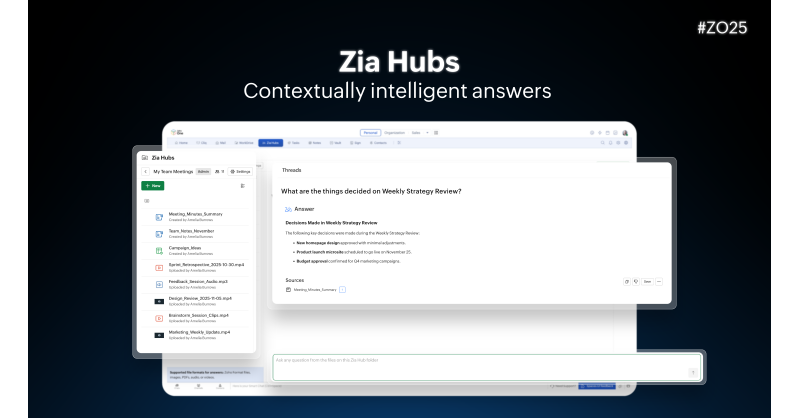Open the Design_Review video thumbnail

pos(159,301)
